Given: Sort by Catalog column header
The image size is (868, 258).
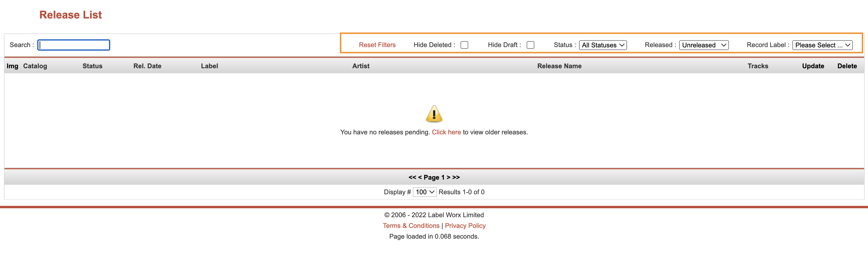Looking at the screenshot, I should click(x=35, y=66).
